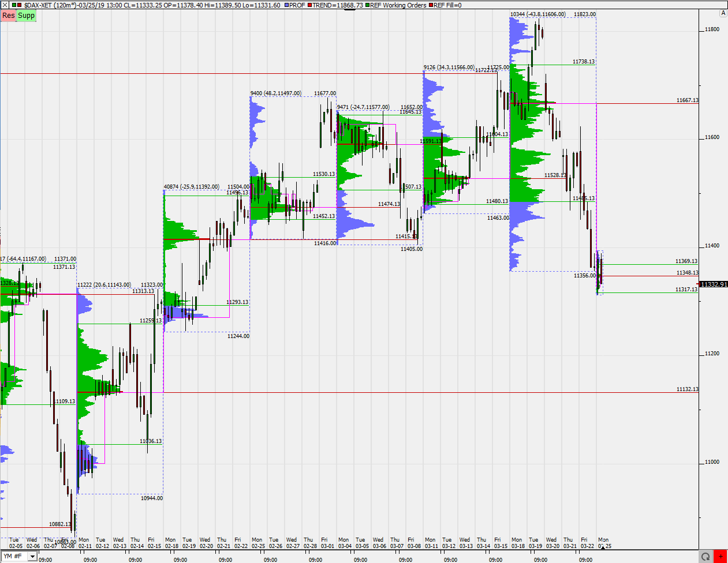Image resolution: width=728 pixels, height=563 pixels.
Task: Open the YM #F symbol dropdown
Action: pyautogui.click(x=33, y=556)
